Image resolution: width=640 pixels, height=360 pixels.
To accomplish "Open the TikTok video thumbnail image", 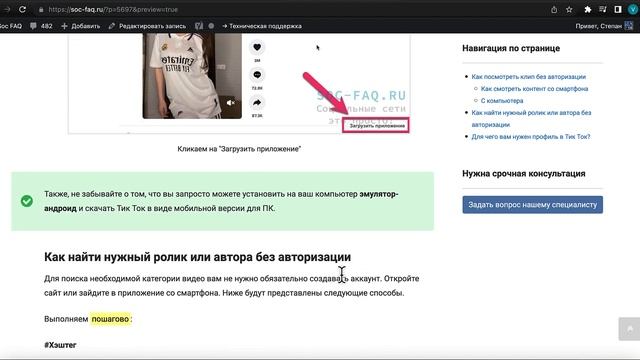I will pyautogui.click(x=192, y=76).
